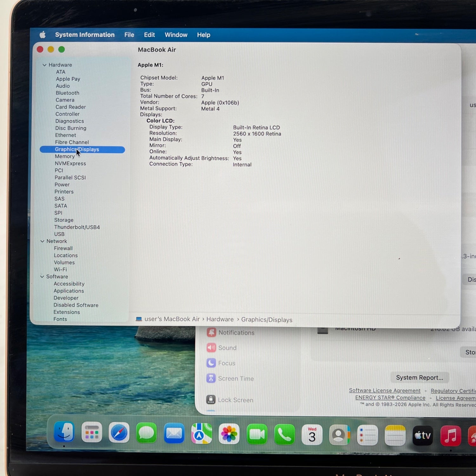Image resolution: width=476 pixels, height=476 pixels.
Task: Open the File menu
Action: click(x=129, y=35)
